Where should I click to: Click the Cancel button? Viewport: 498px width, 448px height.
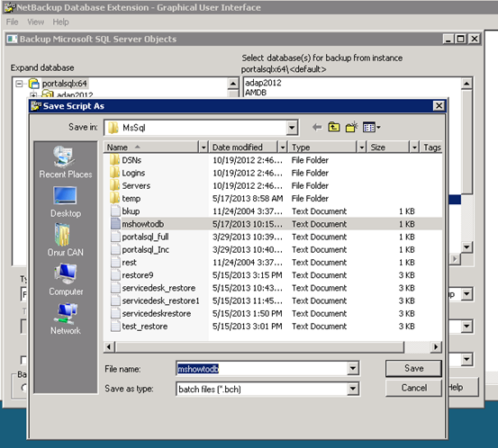point(413,388)
